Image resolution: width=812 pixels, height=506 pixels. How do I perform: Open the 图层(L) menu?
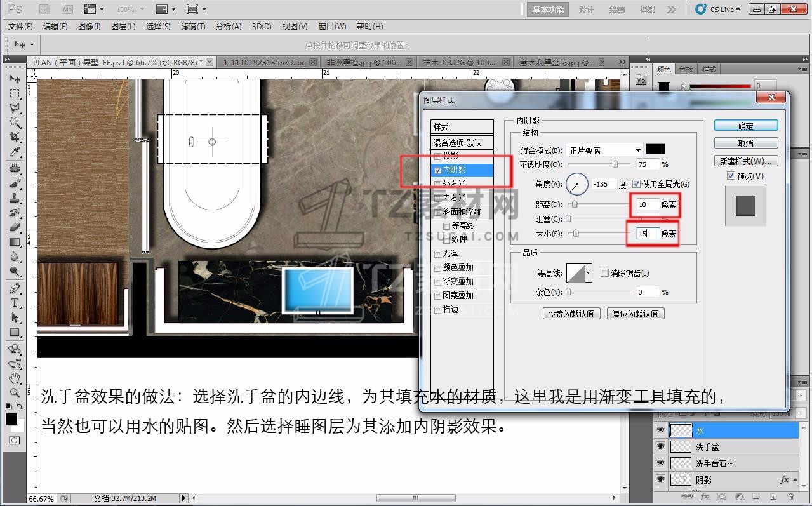(123, 27)
